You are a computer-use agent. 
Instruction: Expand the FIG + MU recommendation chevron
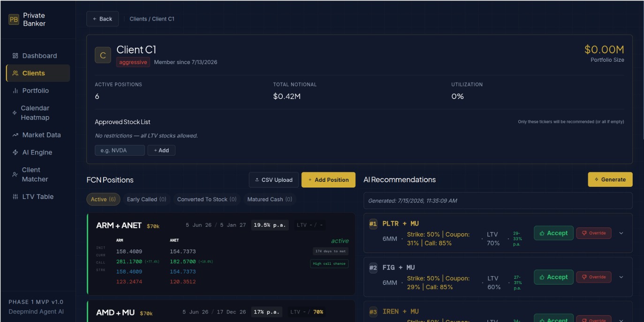pyautogui.click(x=621, y=277)
